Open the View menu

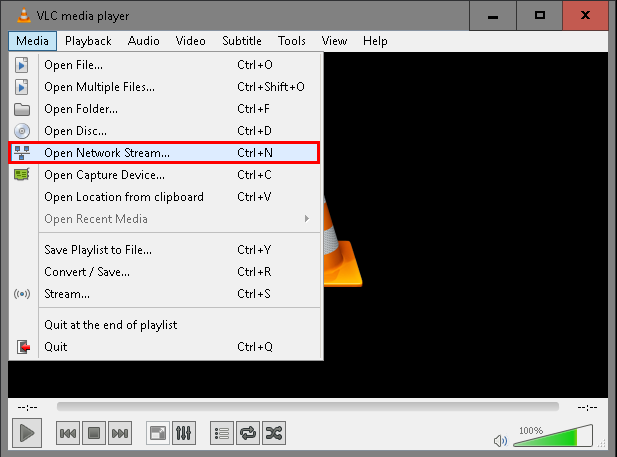click(334, 41)
